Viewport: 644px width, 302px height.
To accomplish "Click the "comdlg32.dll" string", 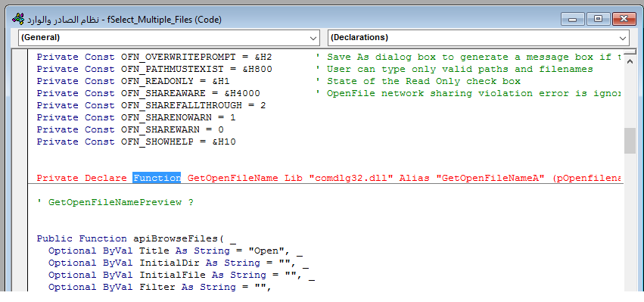I will pos(350,178).
